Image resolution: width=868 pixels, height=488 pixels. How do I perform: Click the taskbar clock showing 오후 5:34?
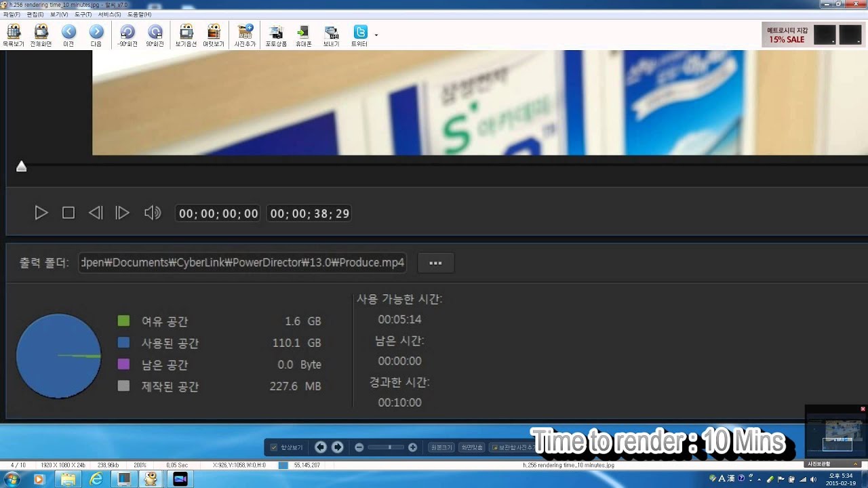coord(840,479)
